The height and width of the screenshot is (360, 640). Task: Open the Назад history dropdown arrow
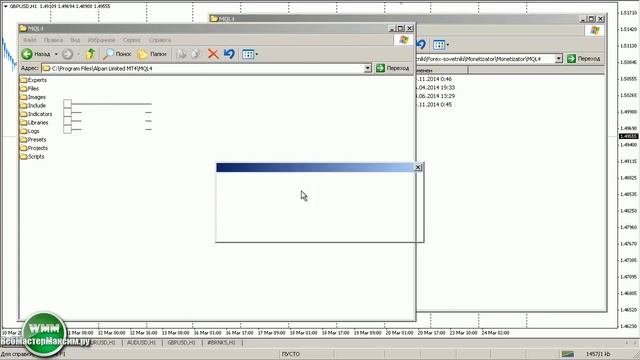(x=56, y=54)
